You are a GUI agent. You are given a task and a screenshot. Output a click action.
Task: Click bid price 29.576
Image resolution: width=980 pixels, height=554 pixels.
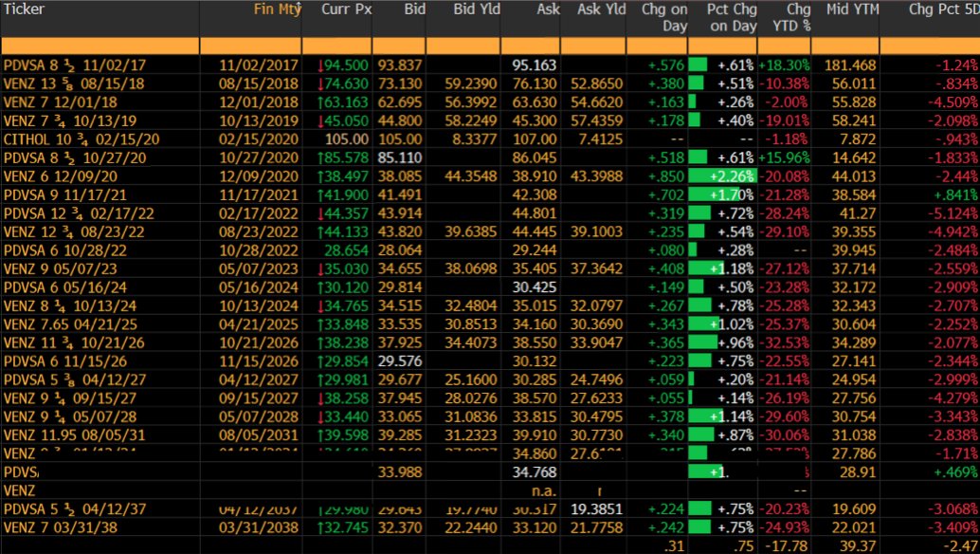pyautogui.click(x=400, y=361)
